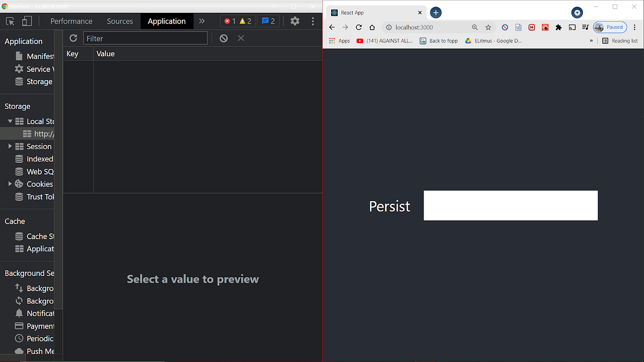644x362 pixels.
Task: Click the Persist text input field
Action: [510, 205]
